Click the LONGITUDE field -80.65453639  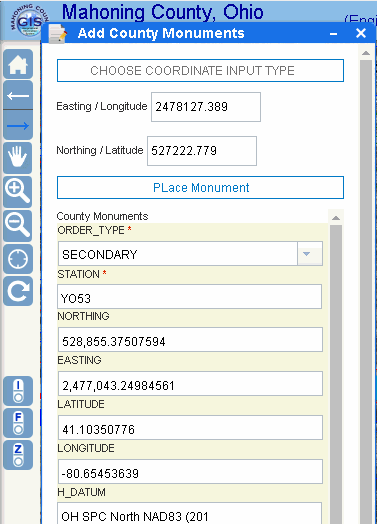coord(190,472)
